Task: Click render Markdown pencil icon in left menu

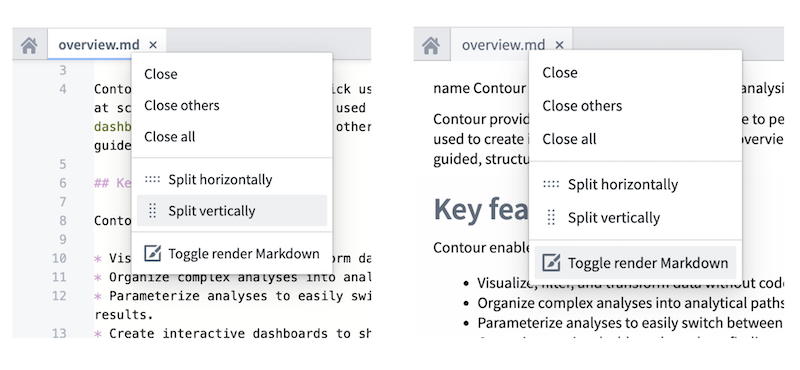Action: point(153,254)
